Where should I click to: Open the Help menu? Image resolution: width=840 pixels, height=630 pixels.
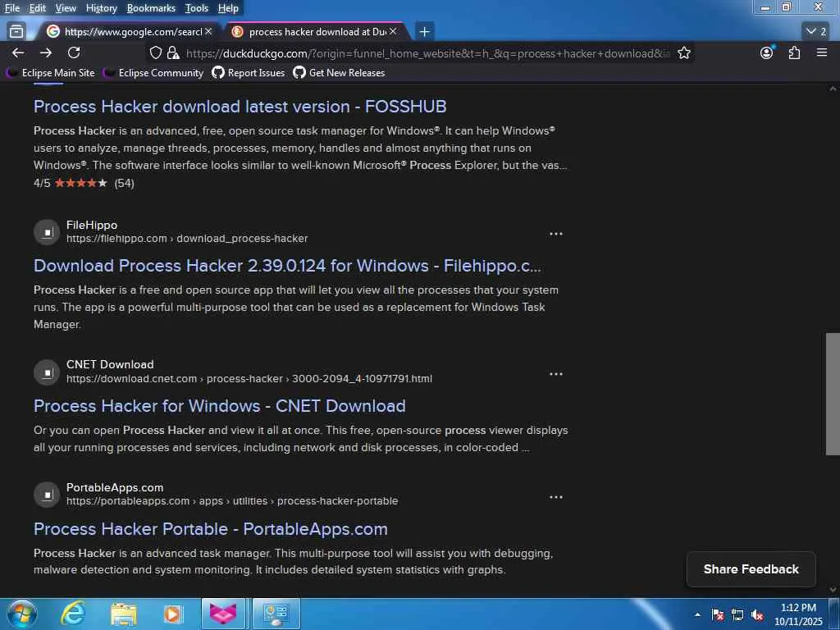pos(228,8)
